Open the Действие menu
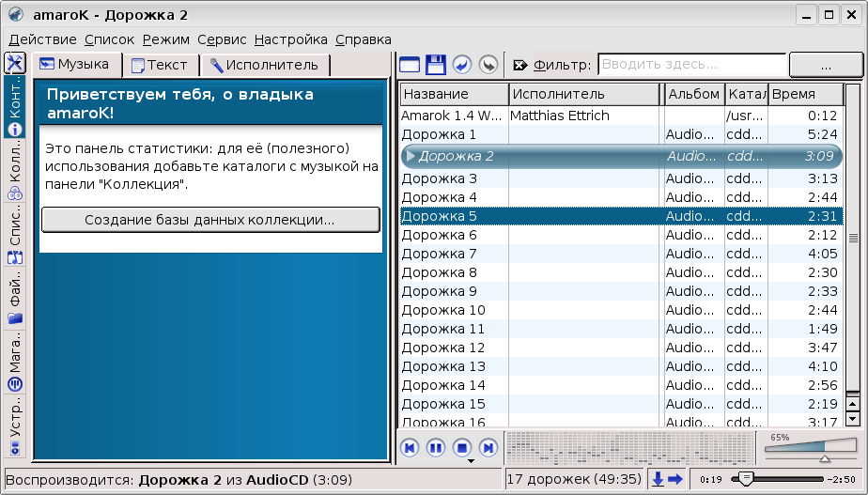The image size is (868, 495). [42, 39]
